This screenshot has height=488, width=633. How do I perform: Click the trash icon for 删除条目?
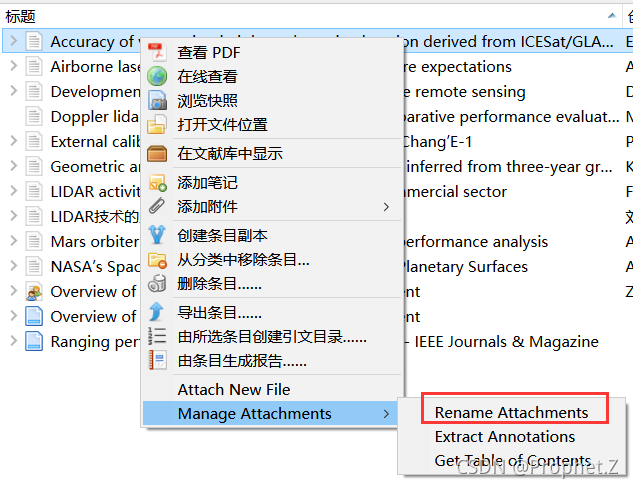(x=157, y=283)
